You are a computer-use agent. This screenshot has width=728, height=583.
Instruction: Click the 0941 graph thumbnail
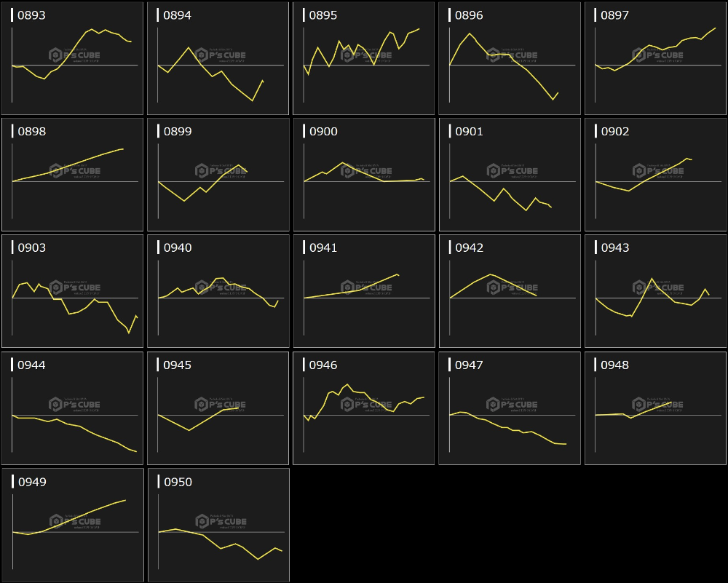pos(363,291)
